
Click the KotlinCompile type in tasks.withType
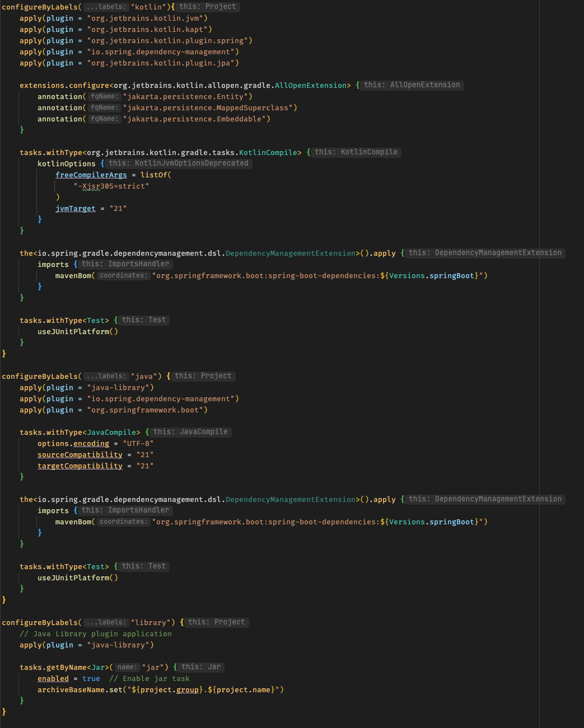(x=268, y=152)
